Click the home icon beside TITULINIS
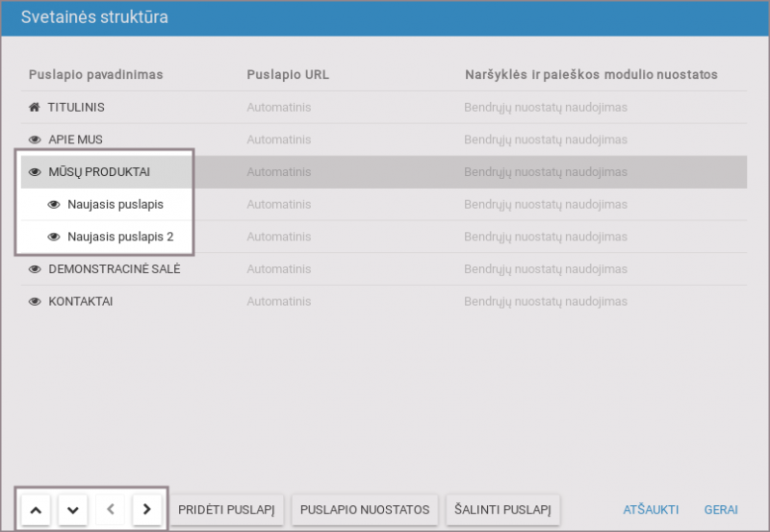 pyautogui.click(x=35, y=108)
